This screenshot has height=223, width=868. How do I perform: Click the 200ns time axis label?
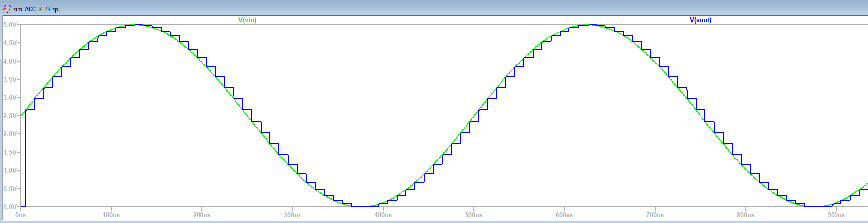click(202, 215)
